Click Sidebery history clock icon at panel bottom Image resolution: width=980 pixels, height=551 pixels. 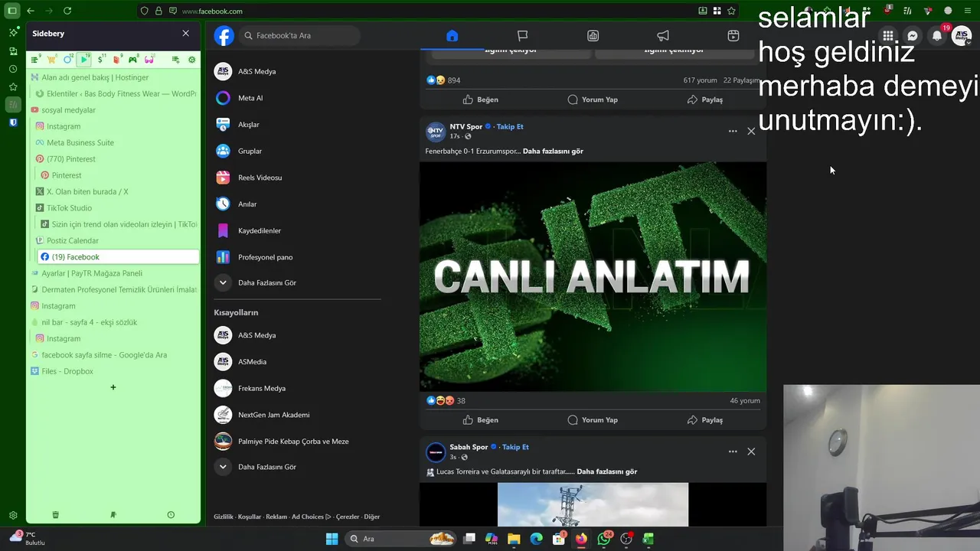[171, 515]
